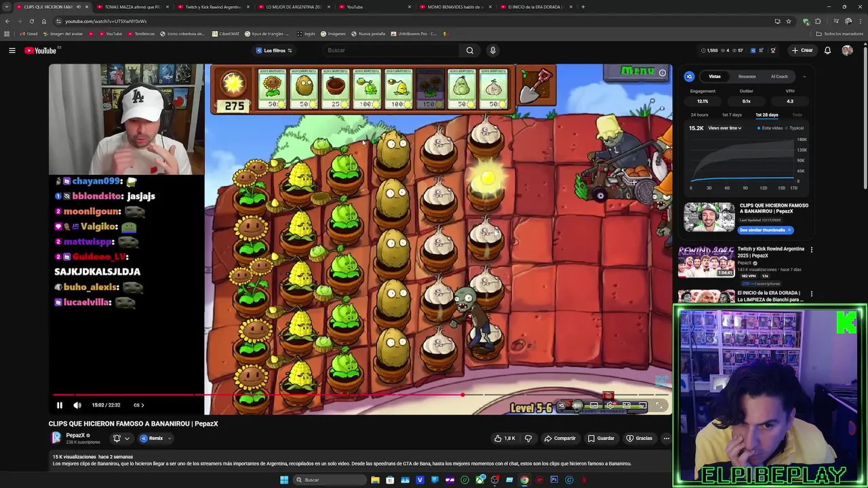The height and width of the screenshot is (488, 868).
Task: Click the search magnifier button
Action: 469,50
